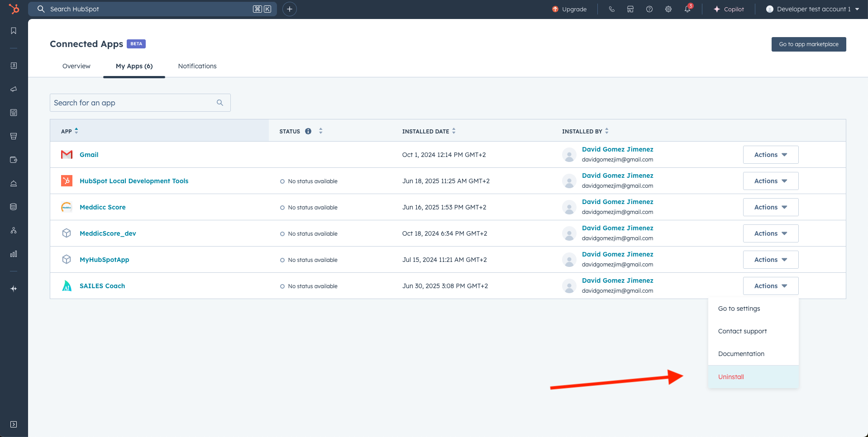868x437 pixels.
Task: Choose Contact support in the menu
Action: 754,331
